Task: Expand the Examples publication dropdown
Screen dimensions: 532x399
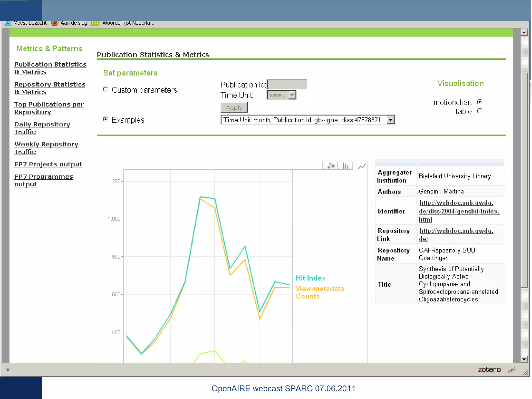Action: point(390,120)
